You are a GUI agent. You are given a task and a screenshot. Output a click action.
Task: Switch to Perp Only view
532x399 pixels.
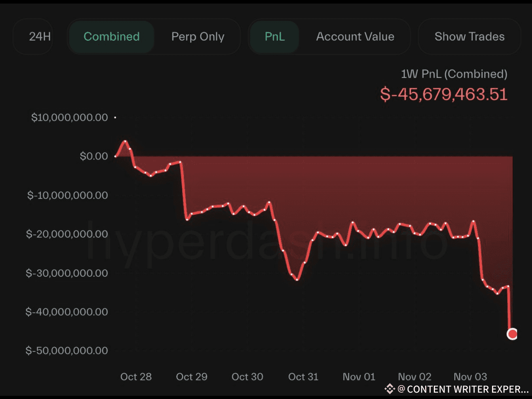pyautogui.click(x=198, y=36)
